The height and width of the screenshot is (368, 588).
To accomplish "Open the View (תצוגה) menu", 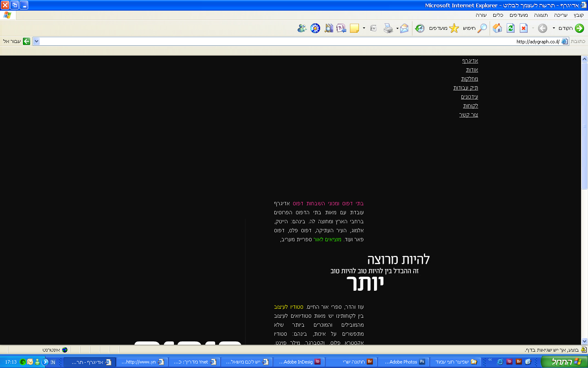I will pos(541,15).
